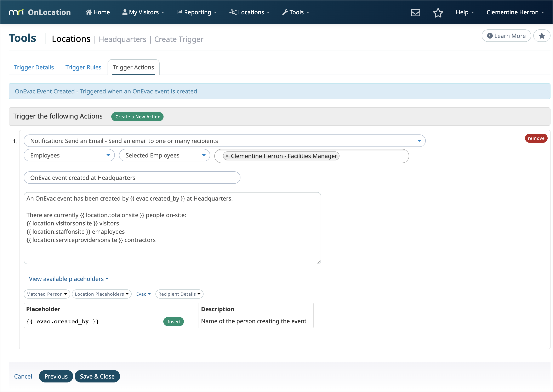This screenshot has height=392, width=553.
Task: Open the Selected Employees dropdown
Action: [x=164, y=155]
